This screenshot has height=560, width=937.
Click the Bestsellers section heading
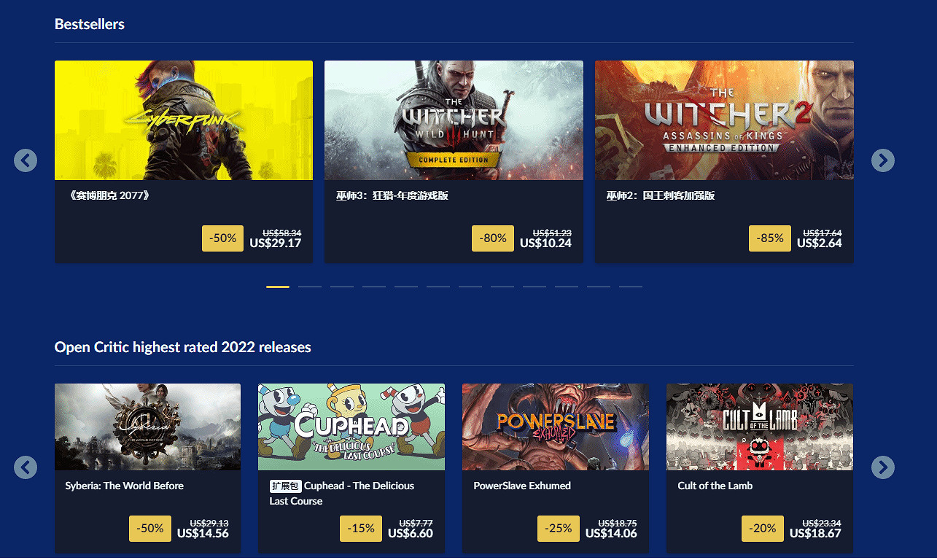coord(90,24)
